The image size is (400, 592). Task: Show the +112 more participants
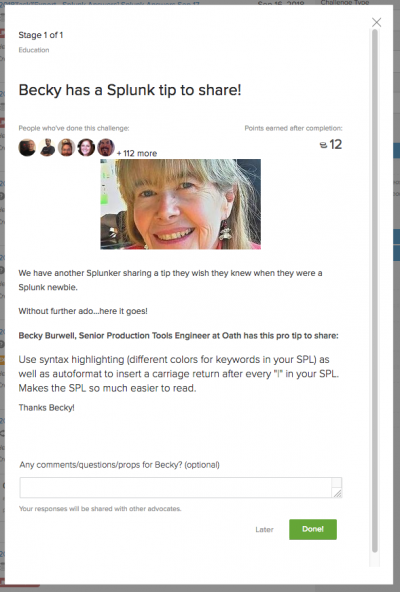point(137,153)
